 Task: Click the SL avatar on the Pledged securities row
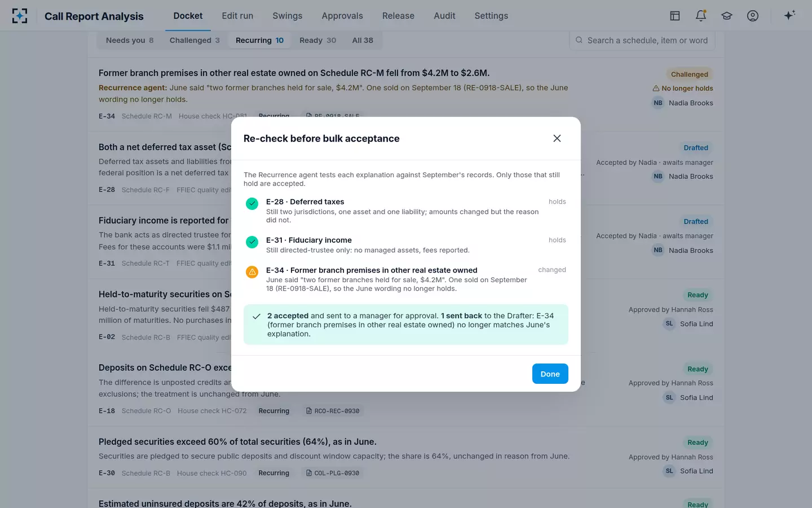[x=669, y=471]
